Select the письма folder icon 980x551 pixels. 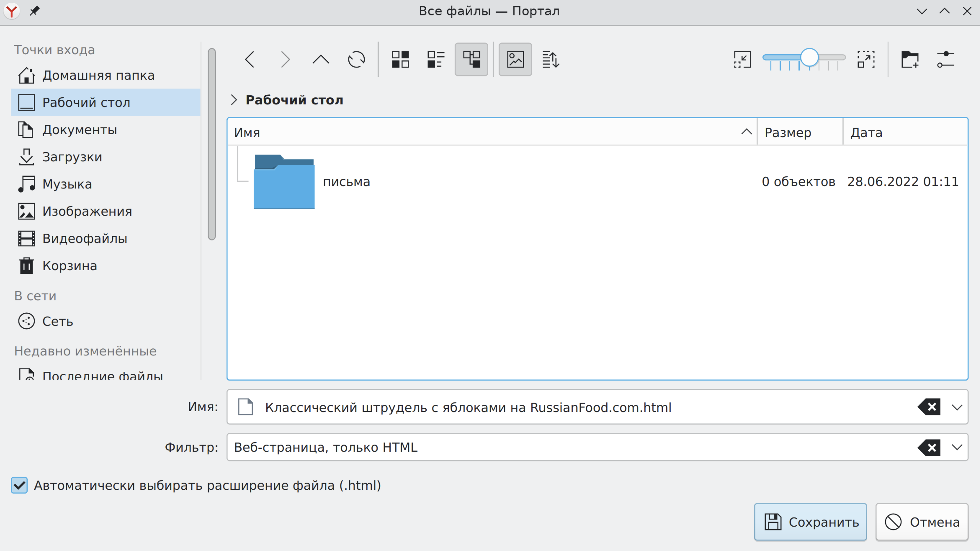pos(284,181)
